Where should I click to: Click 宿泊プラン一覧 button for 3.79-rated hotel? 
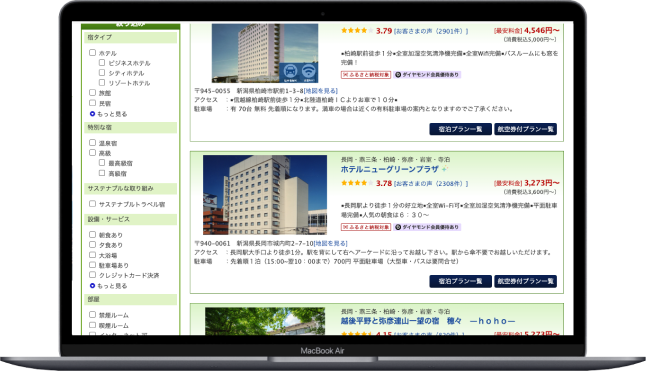click(460, 129)
